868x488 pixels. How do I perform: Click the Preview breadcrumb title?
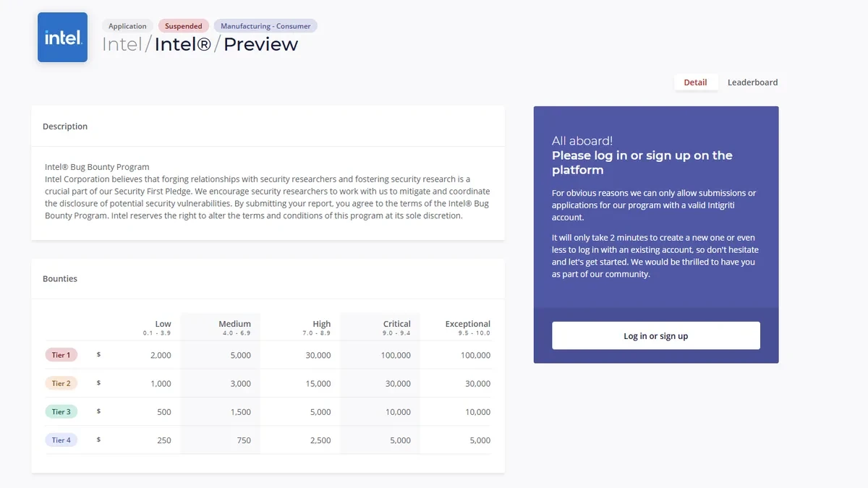point(260,44)
